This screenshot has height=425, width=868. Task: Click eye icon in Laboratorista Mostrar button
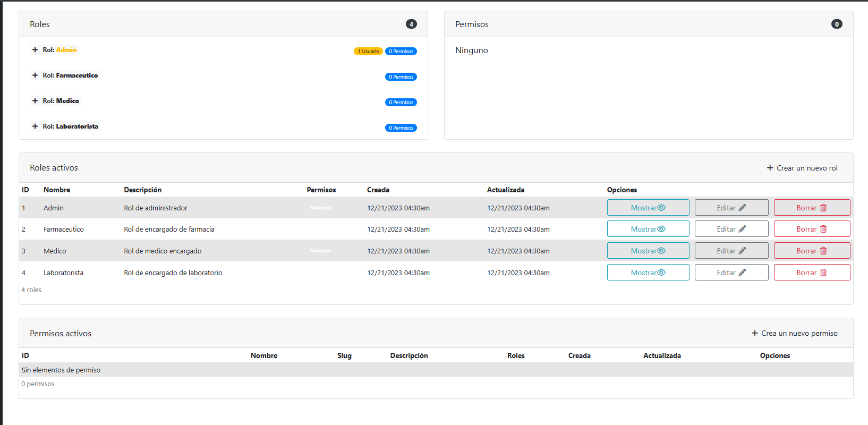[x=661, y=273]
